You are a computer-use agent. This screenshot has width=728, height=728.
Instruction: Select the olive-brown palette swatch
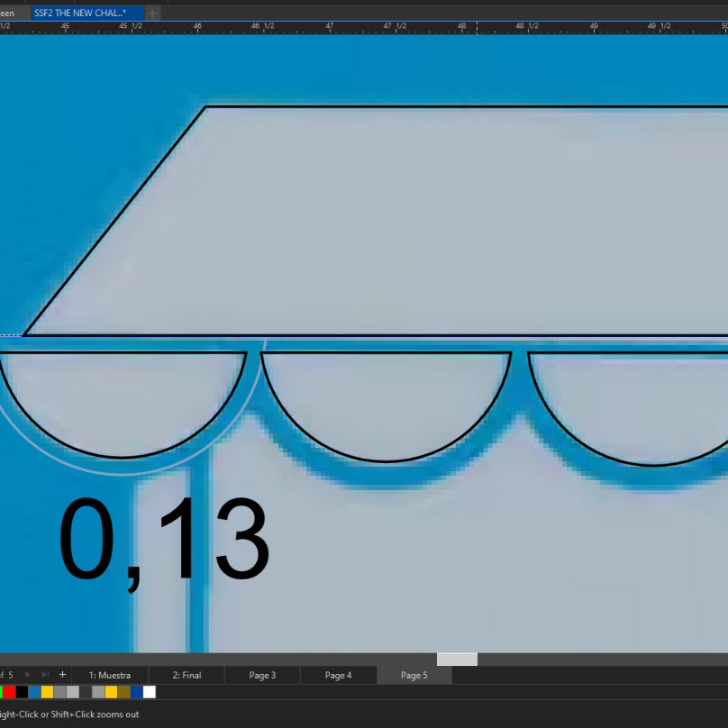[124, 692]
